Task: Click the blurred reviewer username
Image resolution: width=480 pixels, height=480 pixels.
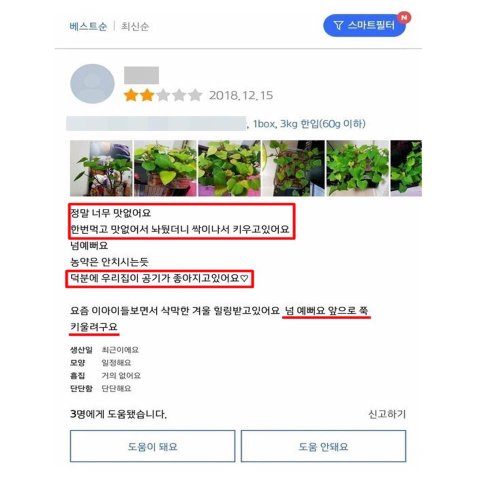Action: [x=141, y=75]
